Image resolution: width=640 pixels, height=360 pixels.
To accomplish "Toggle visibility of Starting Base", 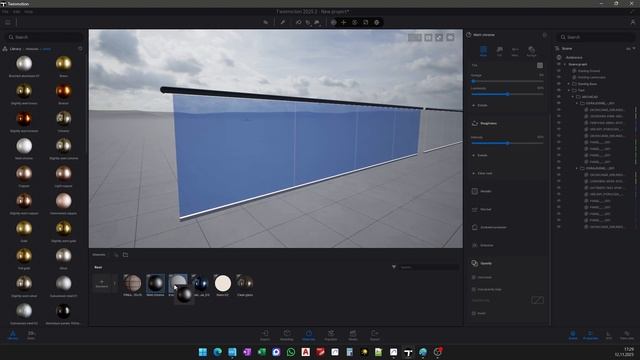I will [x=558, y=84].
